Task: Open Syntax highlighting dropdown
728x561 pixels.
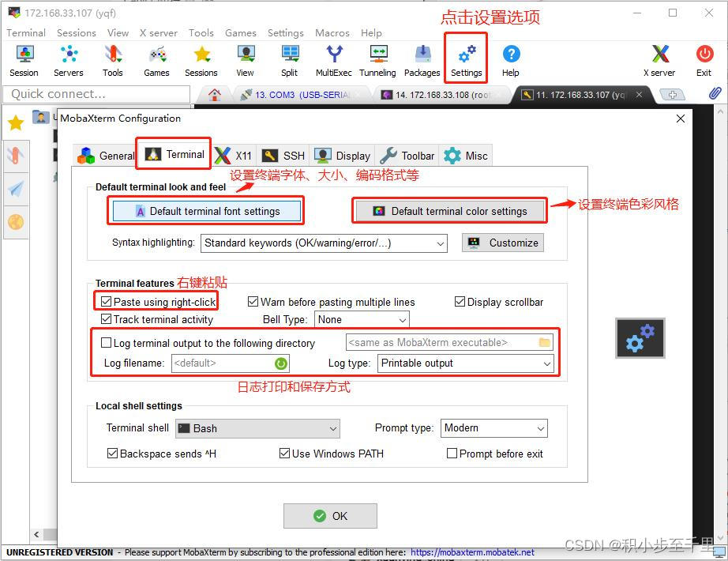Action: pos(324,243)
